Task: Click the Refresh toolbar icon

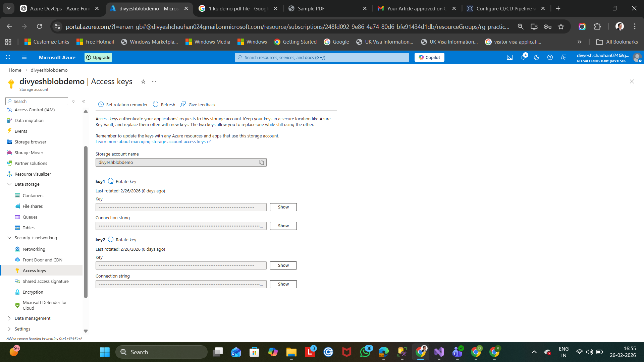Action: [x=156, y=105]
